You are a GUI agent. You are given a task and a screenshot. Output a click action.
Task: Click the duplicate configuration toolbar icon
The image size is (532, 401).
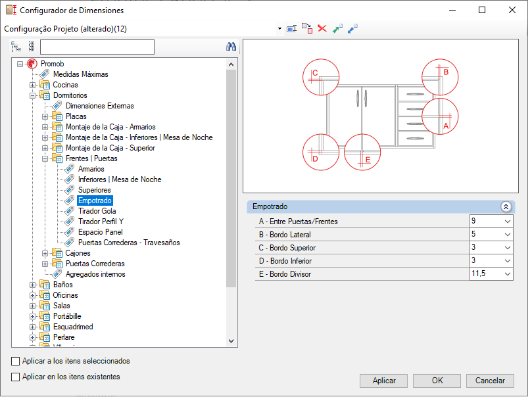click(x=307, y=28)
